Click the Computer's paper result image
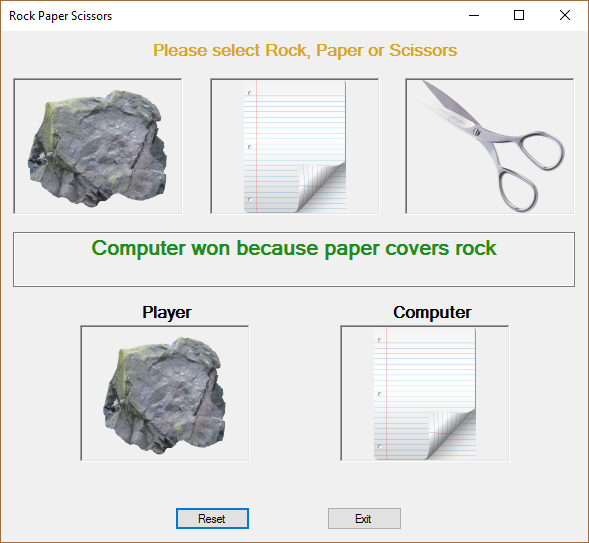 coord(424,393)
